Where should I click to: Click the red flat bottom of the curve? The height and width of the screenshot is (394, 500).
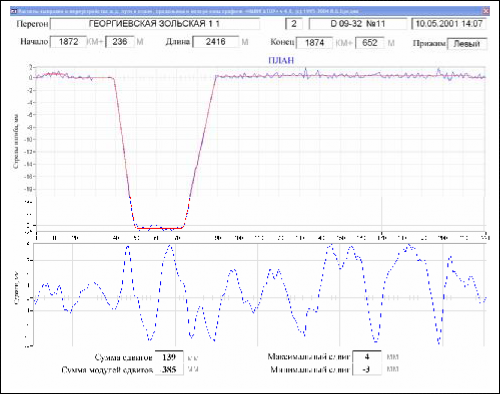159,228
